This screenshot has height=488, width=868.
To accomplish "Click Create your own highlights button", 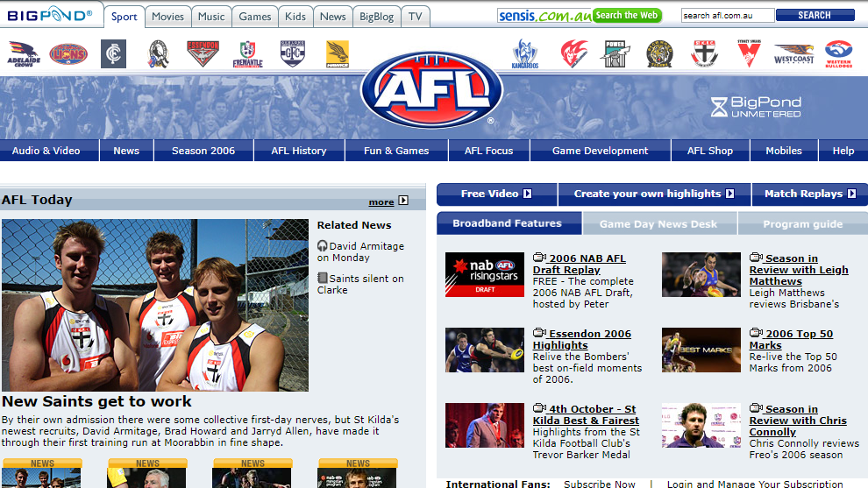I will pyautogui.click(x=654, y=194).
